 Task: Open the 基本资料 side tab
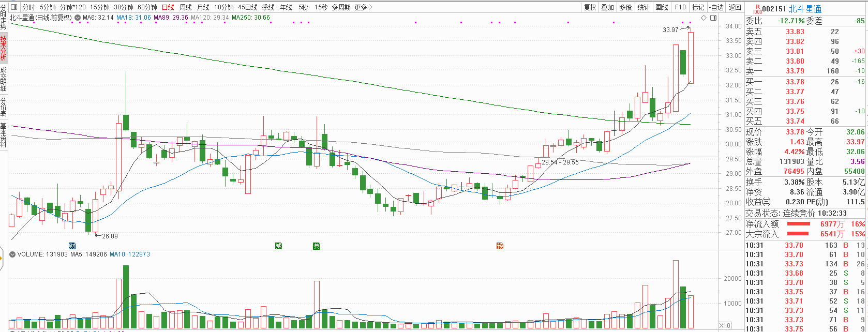pos(4,135)
